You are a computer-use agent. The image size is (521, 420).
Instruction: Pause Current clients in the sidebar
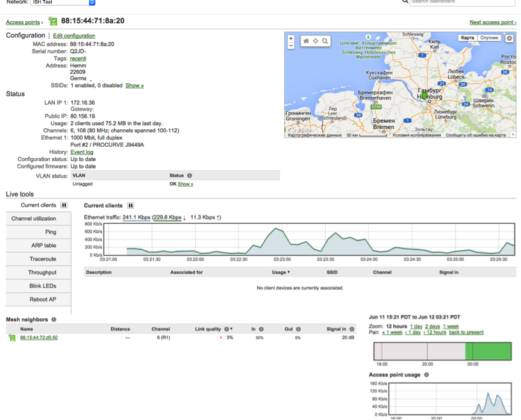click(64, 205)
